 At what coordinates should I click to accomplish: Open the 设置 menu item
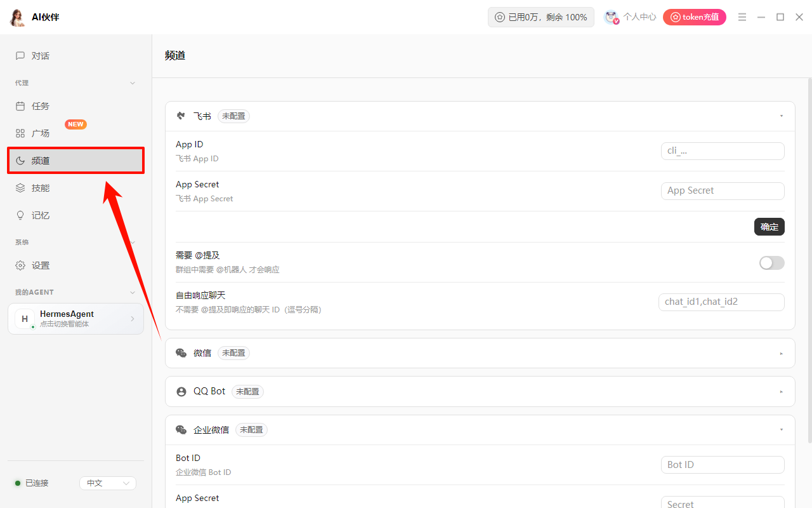(x=76, y=265)
